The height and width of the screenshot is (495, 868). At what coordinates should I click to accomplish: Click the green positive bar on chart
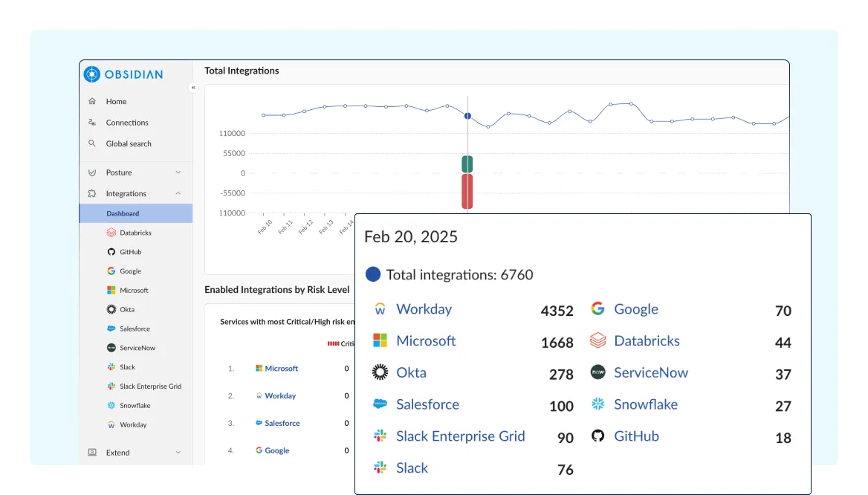point(467,164)
